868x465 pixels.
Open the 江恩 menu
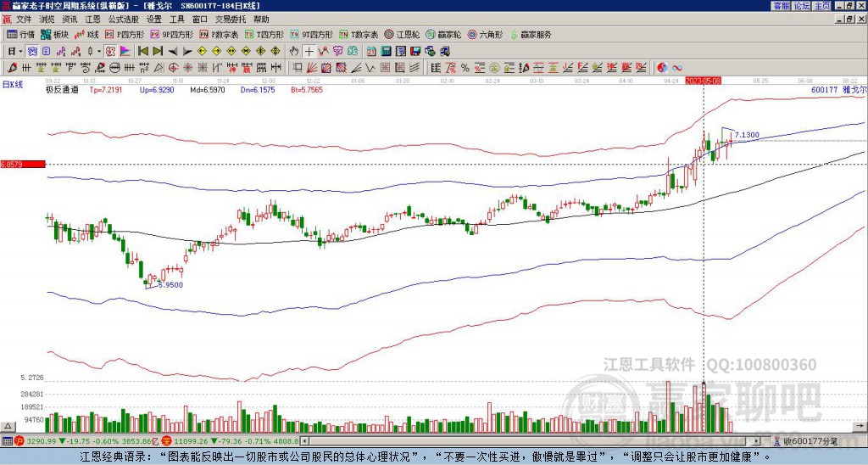[92, 20]
